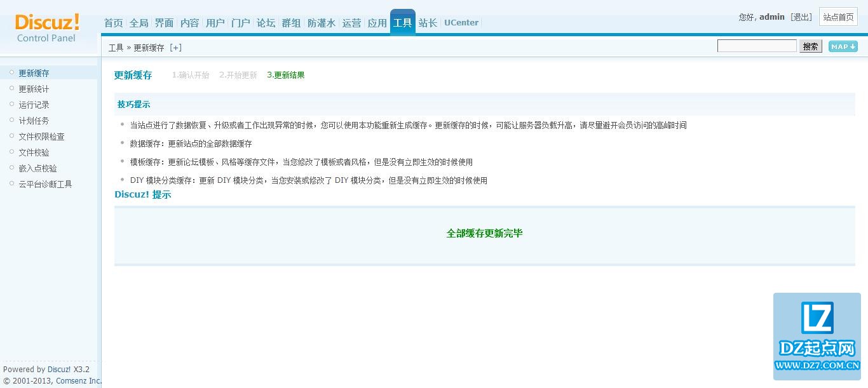Screen dimensions: 868x388
Task: Open the 内容 menu
Action: (x=190, y=23)
